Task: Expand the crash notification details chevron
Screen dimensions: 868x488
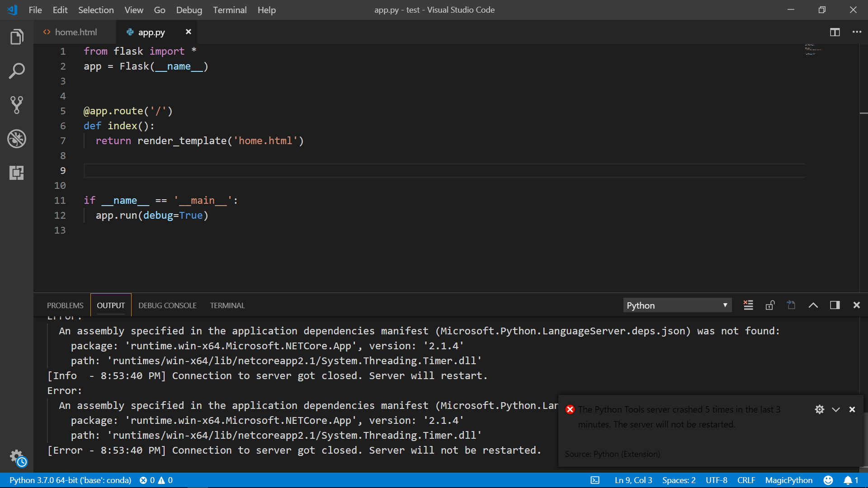Action: point(835,409)
